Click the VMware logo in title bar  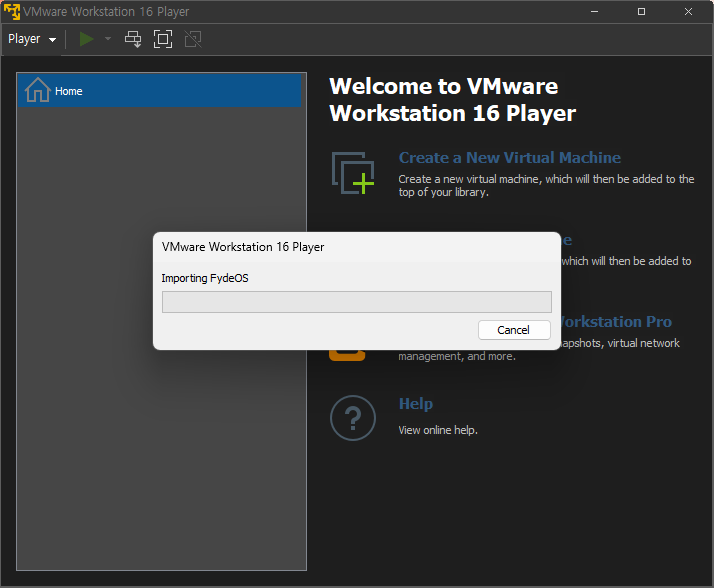click(12, 11)
